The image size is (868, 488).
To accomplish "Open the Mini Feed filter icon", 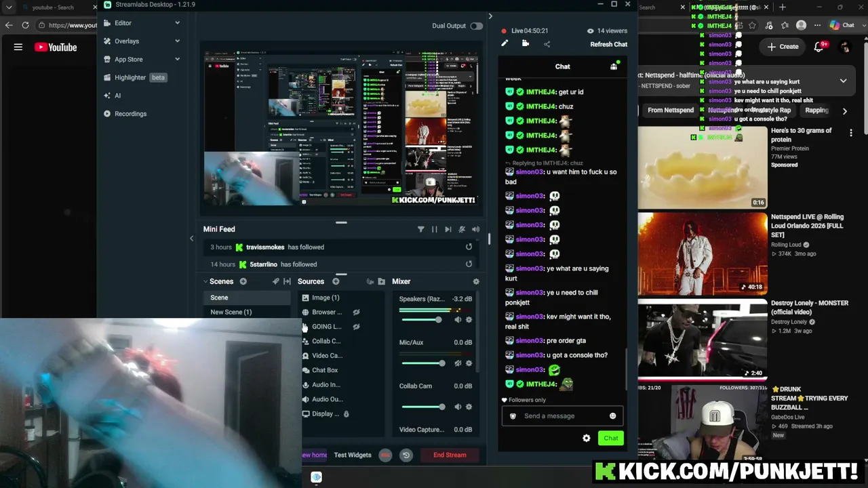I will (x=420, y=230).
